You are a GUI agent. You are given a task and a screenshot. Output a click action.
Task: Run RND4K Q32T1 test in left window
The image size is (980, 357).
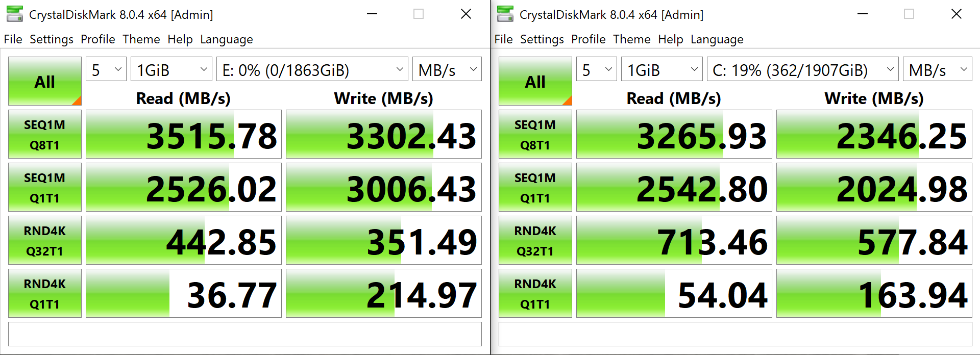(45, 240)
